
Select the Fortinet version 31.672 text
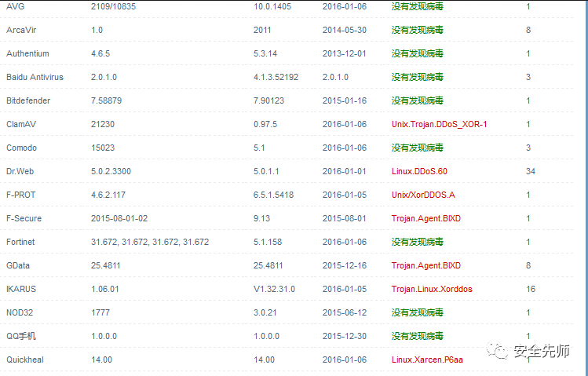click(x=150, y=243)
